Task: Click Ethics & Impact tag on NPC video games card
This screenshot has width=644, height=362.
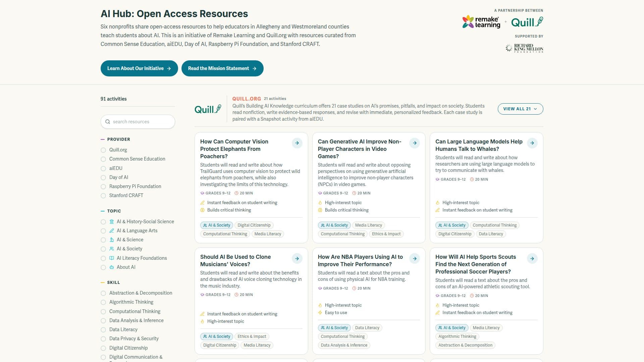Action: coord(386,234)
